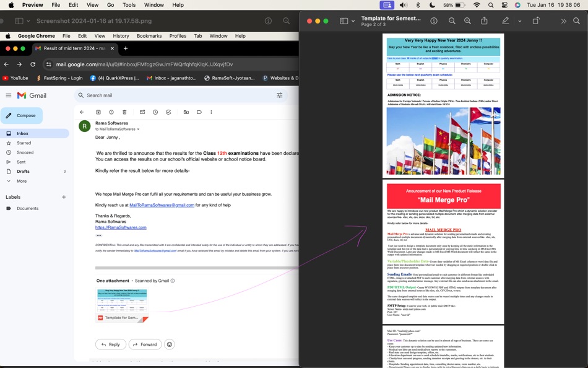Toggle sidebar in the front Preview window
This screenshot has width=588, height=368.
pyautogui.click(x=344, y=21)
